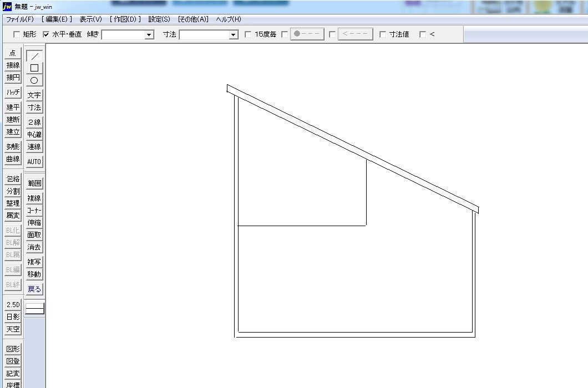Open the その他(A) menu
The width and height of the screenshot is (588, 388).
[193, 19]
